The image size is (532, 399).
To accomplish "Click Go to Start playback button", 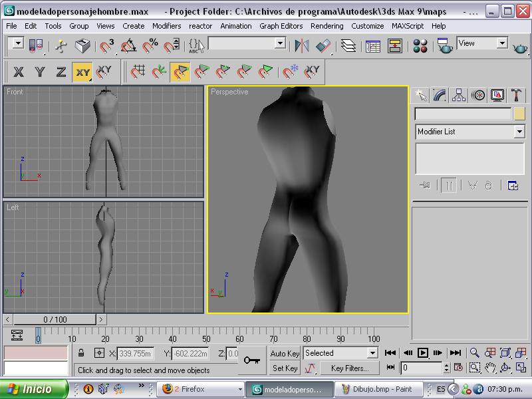I will point(390,353).
